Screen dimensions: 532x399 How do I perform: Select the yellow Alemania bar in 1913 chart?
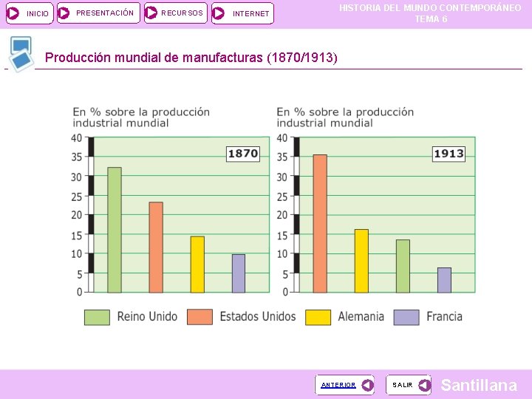361,261
